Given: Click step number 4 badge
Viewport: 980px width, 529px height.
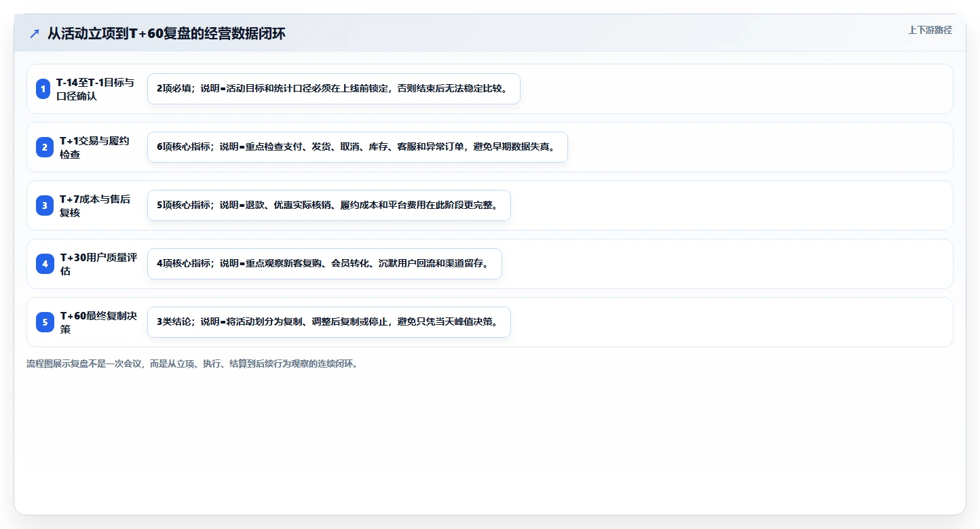Looking at the screenshot, I should (x=45, y=264).
